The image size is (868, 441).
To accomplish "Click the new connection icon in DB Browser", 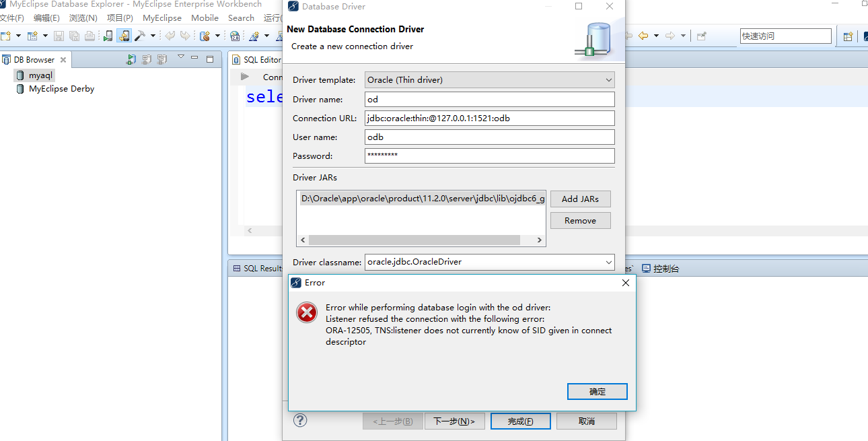I will [131, 59].
